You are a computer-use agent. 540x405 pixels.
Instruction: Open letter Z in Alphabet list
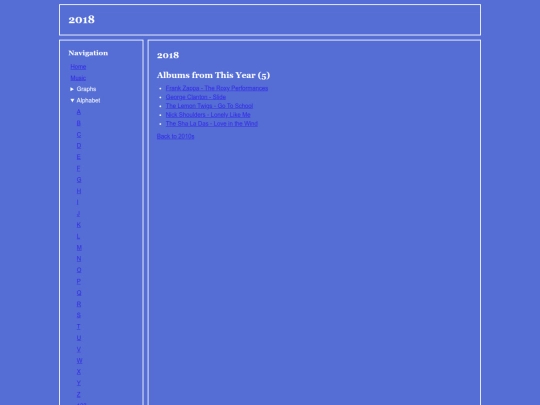(79, 394)
